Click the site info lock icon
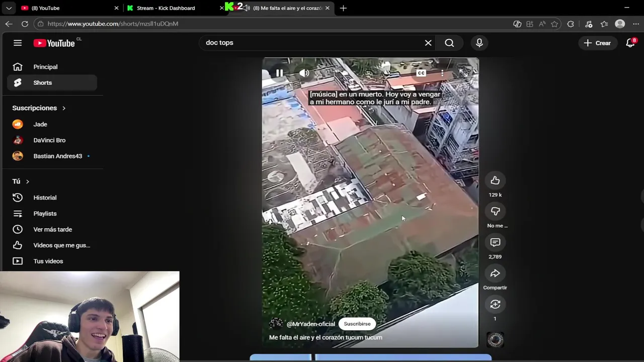 (41, 24)
